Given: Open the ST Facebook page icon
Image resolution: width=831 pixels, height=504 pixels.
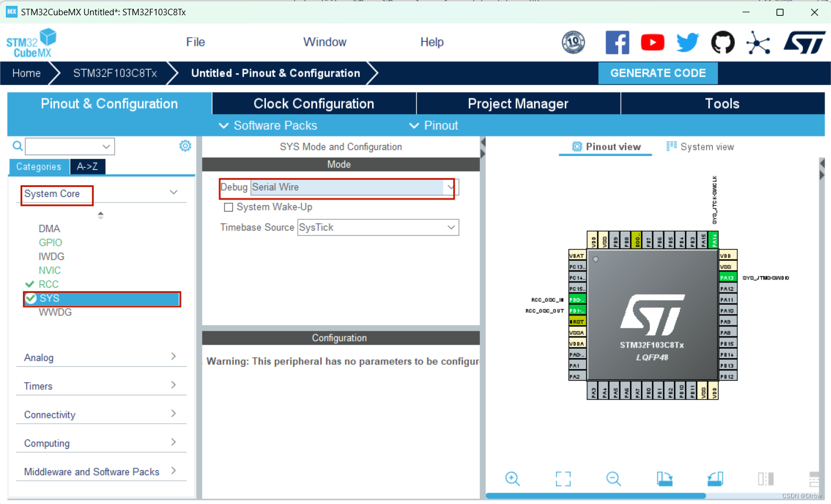Looking at the screenshot, I should 617,43.
